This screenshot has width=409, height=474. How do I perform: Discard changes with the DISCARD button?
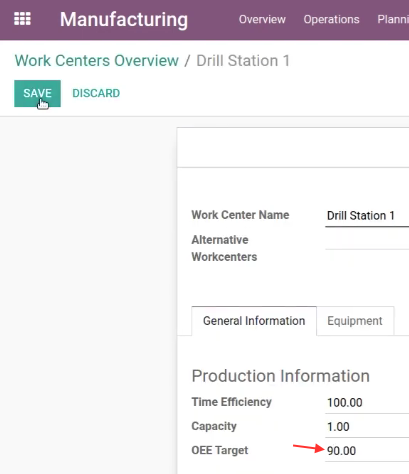96,93
